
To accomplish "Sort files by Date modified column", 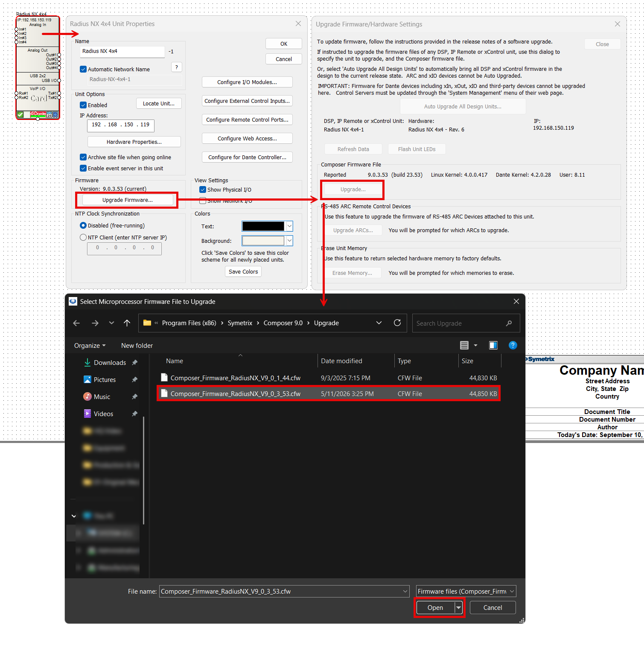I will point(356,361).
